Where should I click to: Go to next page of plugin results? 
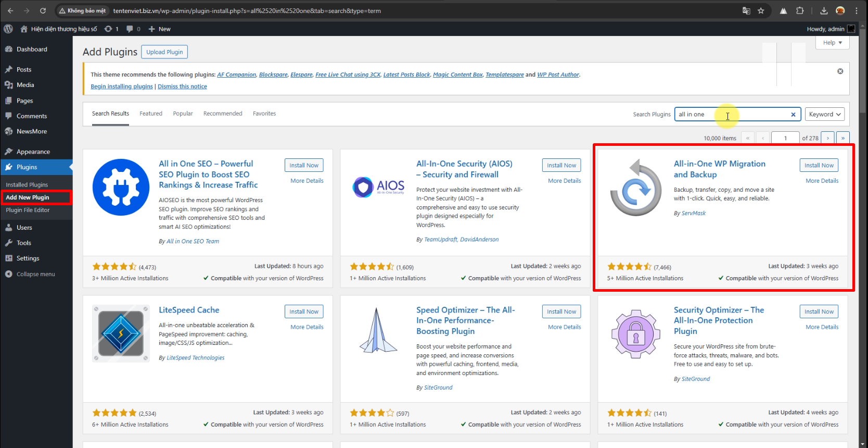click(828, 138)
